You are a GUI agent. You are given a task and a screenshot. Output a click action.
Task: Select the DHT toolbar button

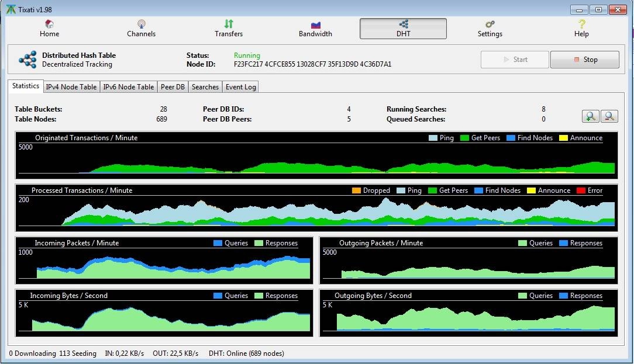(403, 29)
